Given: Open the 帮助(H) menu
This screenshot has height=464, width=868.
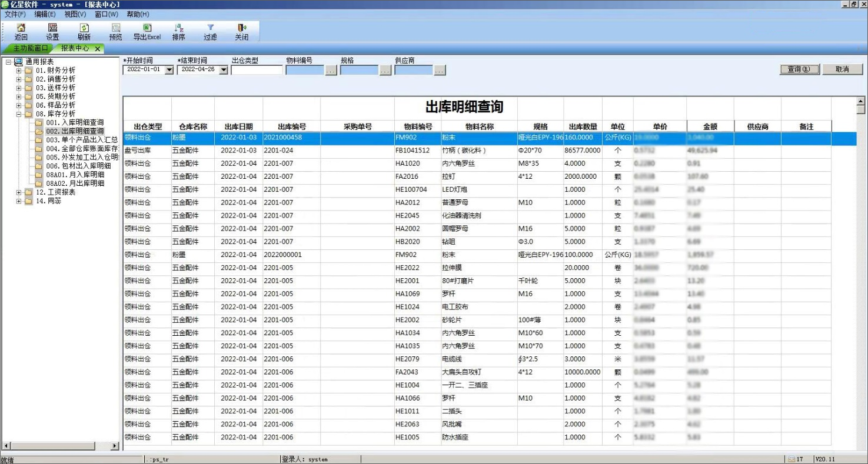Looking at the screenshot, I should point(138,14).
